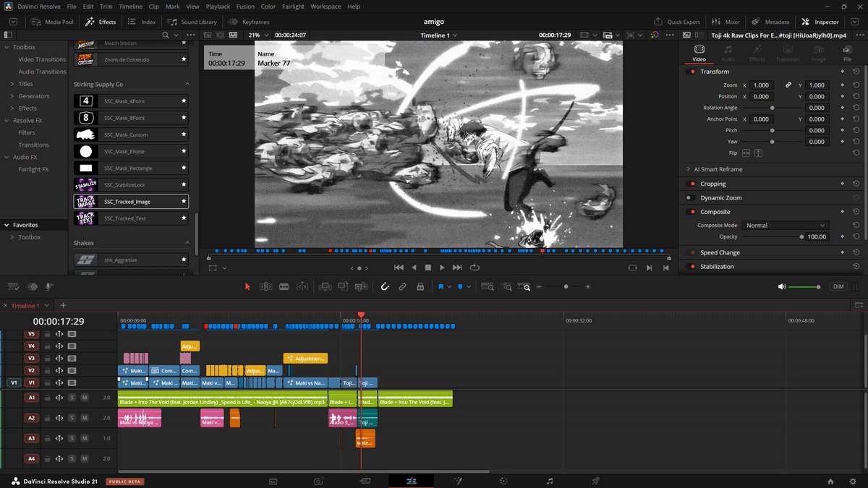
Task: Adjust the Opacity slider handle
Action: coord(801,237)
